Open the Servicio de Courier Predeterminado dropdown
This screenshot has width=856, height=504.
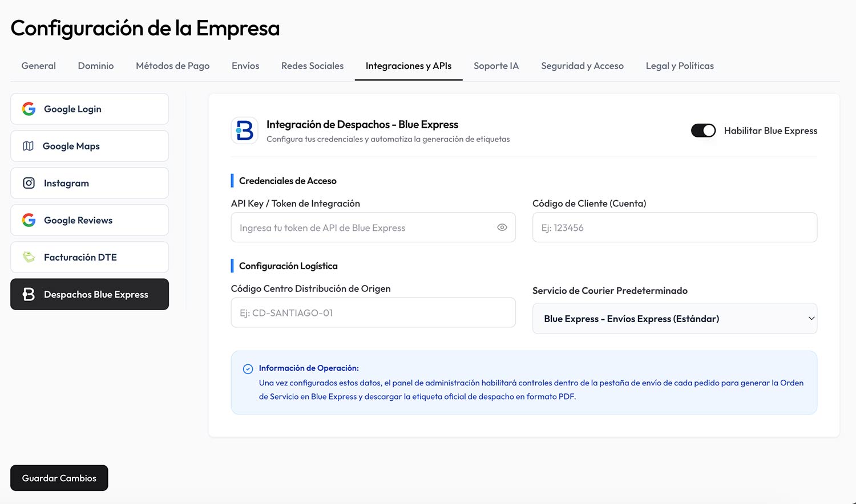(x=675, y=319)
